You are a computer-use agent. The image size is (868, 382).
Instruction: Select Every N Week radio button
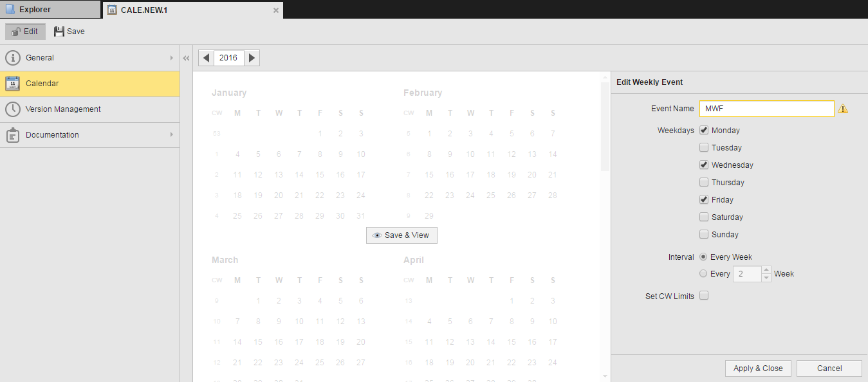pos(703,273)
